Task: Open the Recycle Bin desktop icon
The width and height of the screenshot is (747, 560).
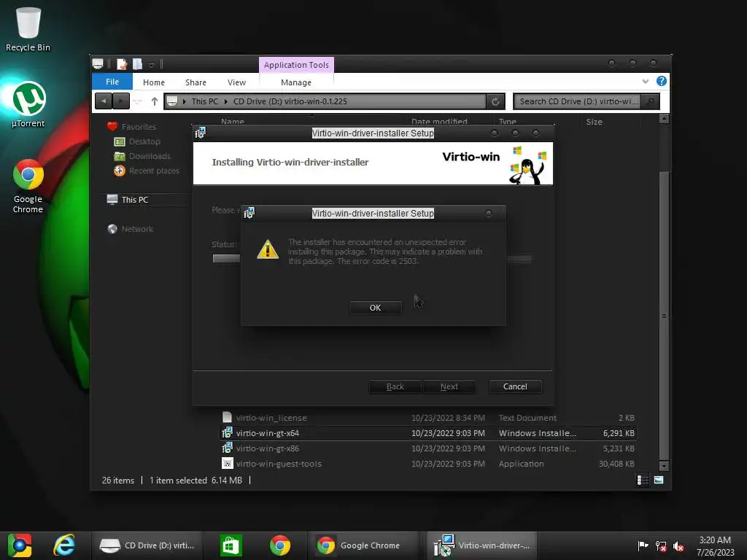Action: tap(28, 29)
